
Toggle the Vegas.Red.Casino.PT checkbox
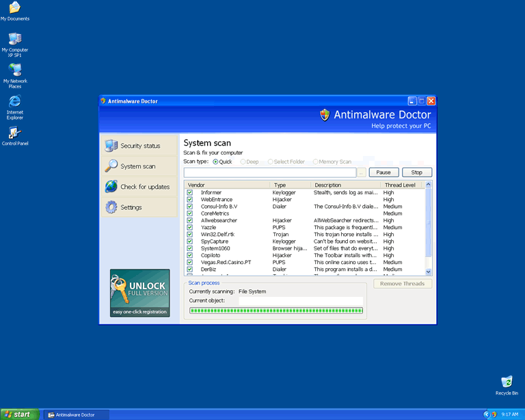tap(190, 262)
